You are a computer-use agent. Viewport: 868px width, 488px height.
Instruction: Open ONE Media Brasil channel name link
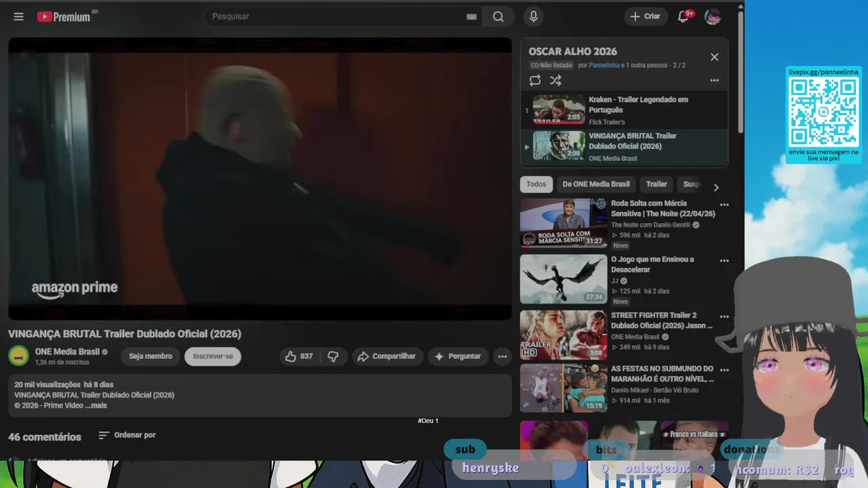(67, 352)
